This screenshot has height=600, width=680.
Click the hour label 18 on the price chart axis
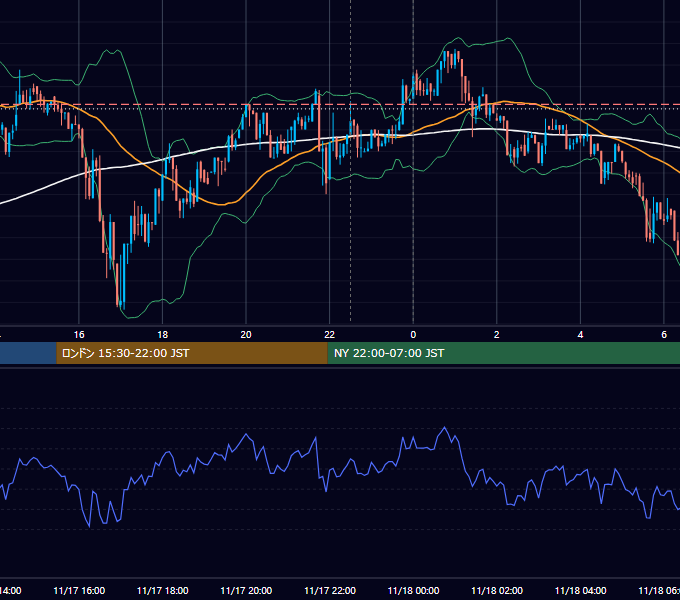point(162,335)
